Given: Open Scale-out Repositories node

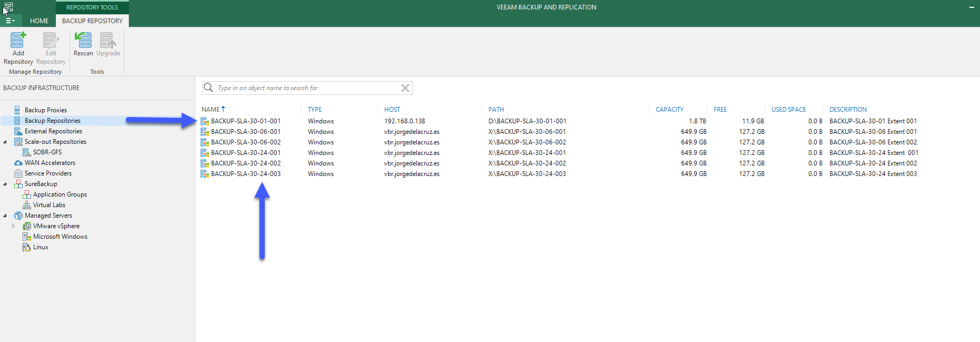Looking at the screenshot, I should click(55, 142).
